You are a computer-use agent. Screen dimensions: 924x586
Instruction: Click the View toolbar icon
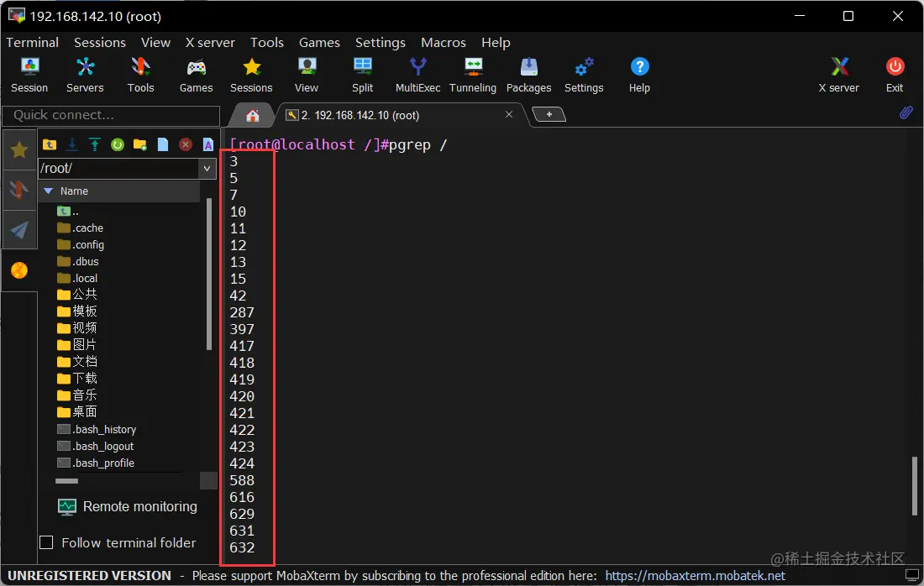click(x=307, y=76)
